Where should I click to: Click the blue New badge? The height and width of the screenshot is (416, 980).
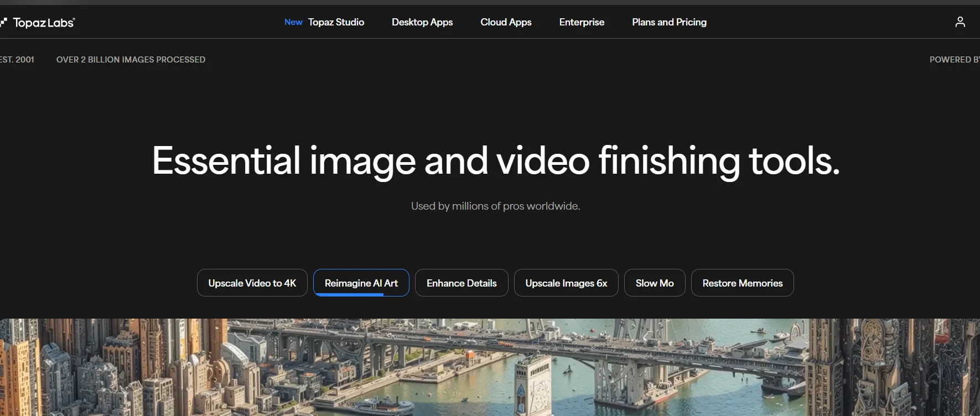click(x=293, y=22)
